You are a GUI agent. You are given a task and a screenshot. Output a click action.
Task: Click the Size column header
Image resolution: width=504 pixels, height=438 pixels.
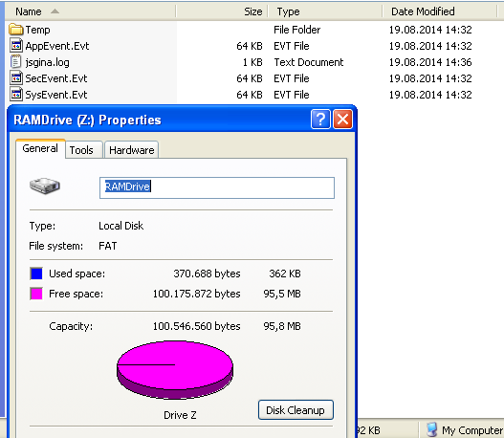point(222,11)
